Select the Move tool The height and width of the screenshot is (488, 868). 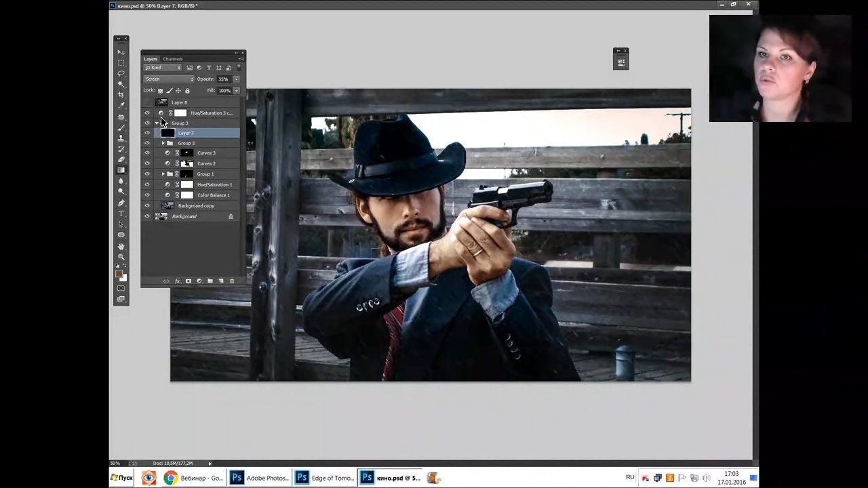(x=121, y=52)
